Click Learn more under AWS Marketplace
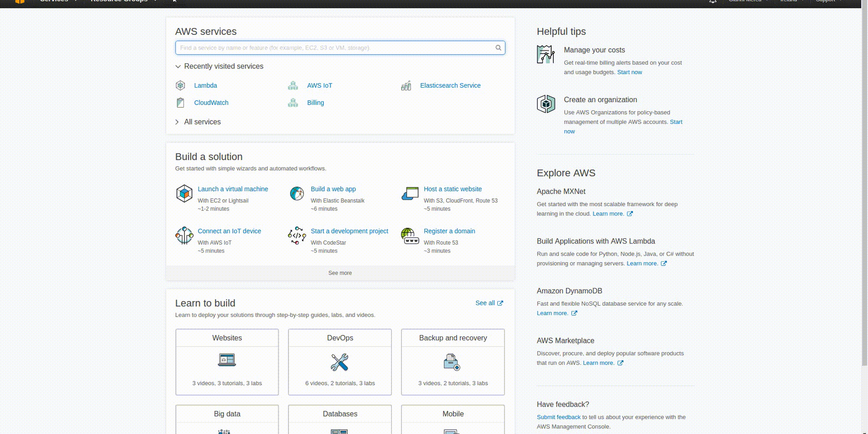 [x=598, y=363]
